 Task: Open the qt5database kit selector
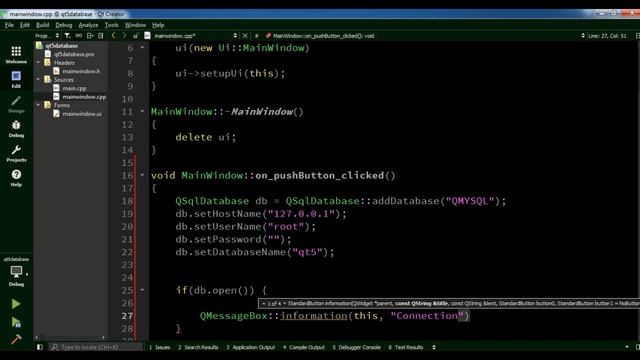tap(16, 272)
